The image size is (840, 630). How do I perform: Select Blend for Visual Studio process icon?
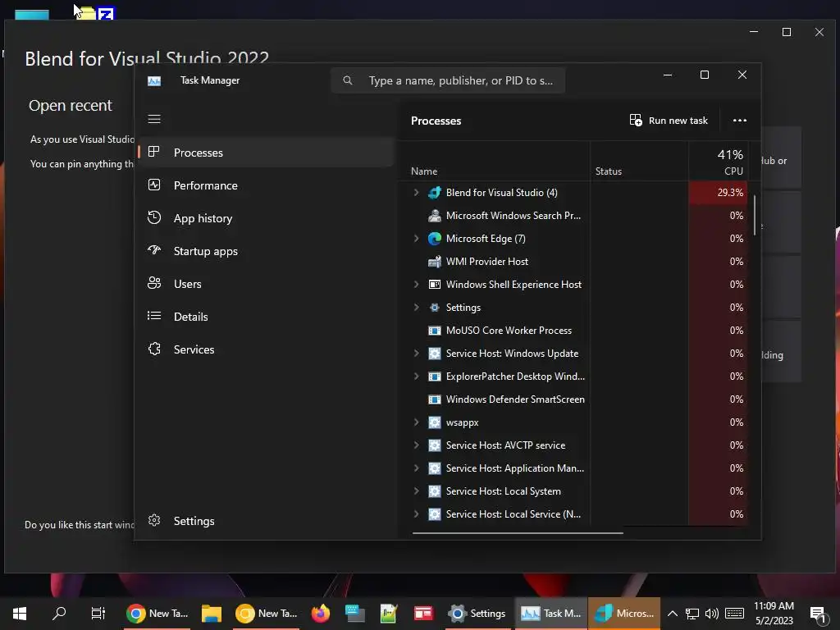point(435,192)
